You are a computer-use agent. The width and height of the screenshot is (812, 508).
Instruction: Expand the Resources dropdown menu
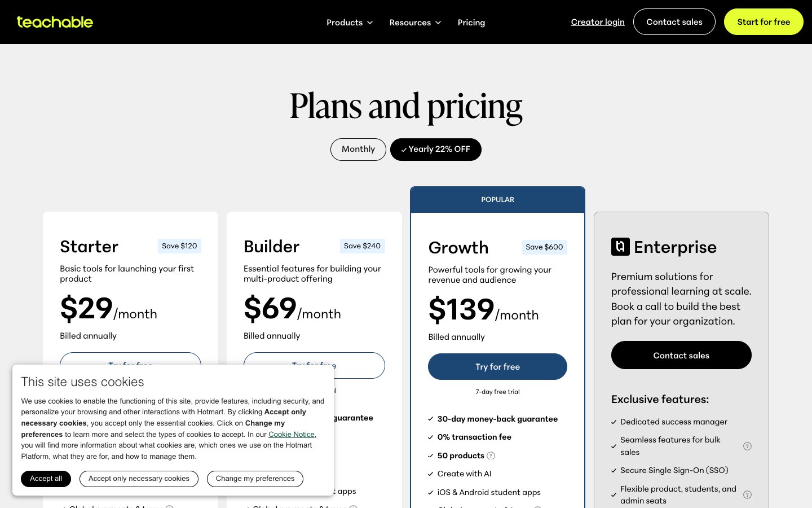[415, 23]
